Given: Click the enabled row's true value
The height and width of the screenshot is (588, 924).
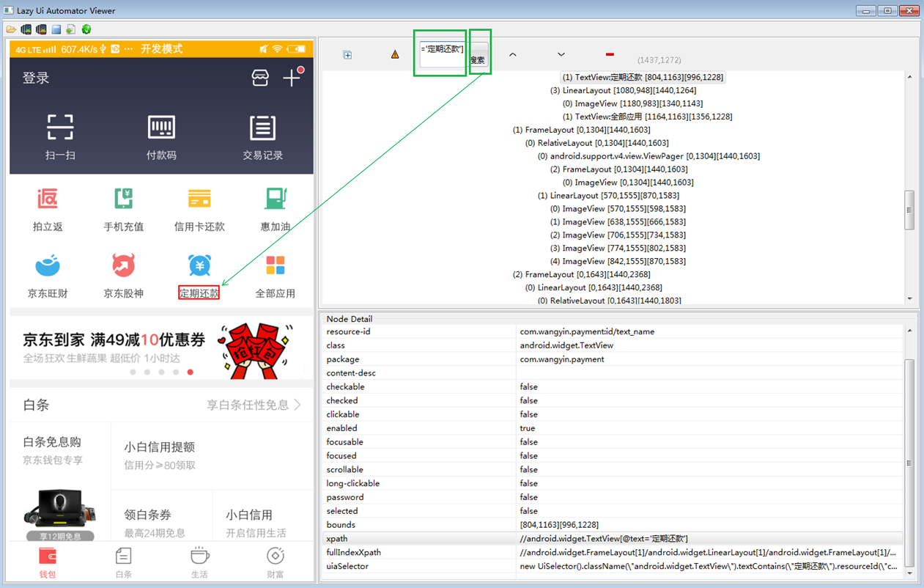Looking at the screenshot, I should (528, 428).
